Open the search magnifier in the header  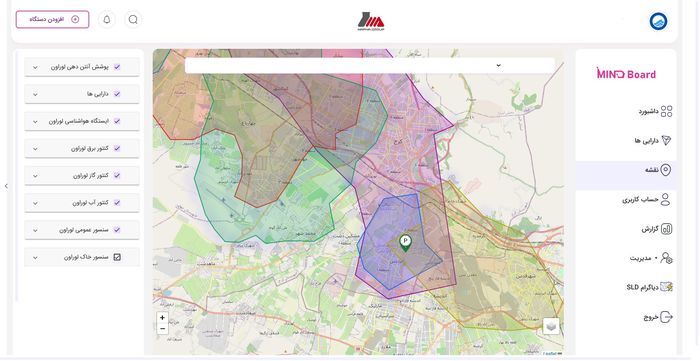click(133, 20)
